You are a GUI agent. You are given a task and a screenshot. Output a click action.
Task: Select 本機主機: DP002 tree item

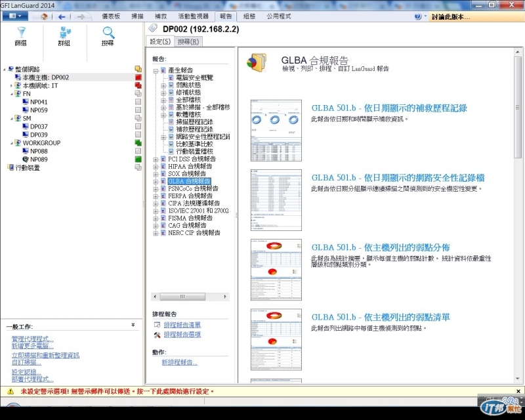click(x=46, y=77)
